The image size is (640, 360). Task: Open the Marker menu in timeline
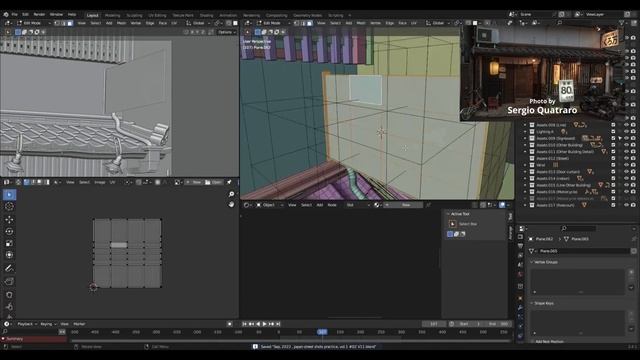[x=79, y=324]
